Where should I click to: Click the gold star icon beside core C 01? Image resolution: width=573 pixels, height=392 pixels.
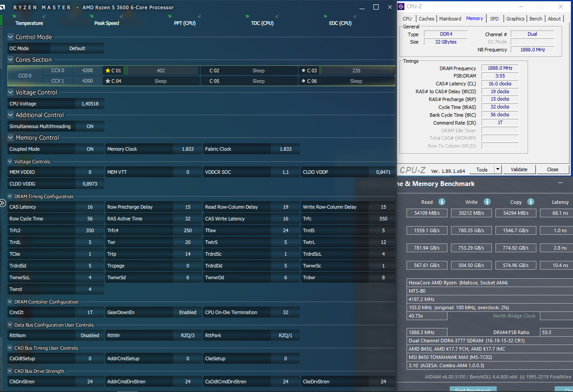point(108,71)
